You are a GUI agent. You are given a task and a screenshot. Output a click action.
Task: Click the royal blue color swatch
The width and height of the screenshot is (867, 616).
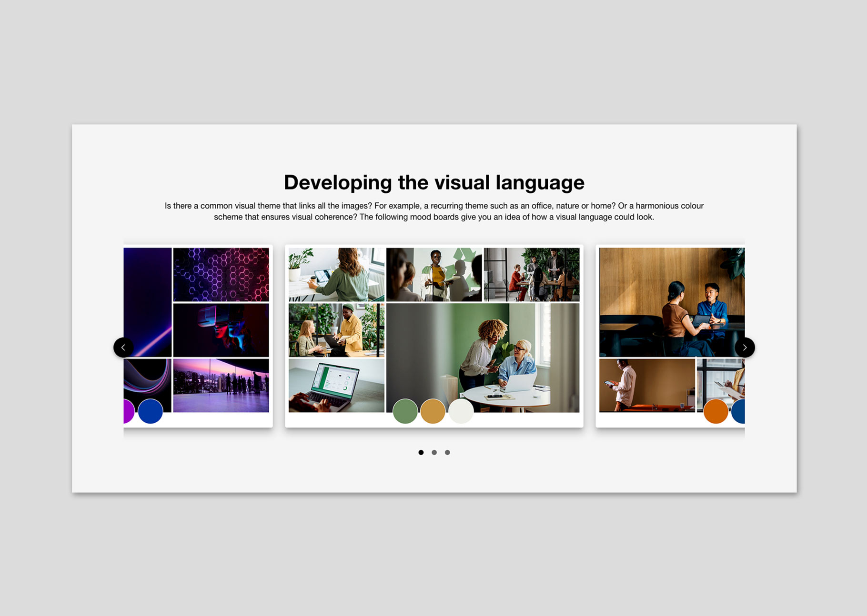[151, 411]
